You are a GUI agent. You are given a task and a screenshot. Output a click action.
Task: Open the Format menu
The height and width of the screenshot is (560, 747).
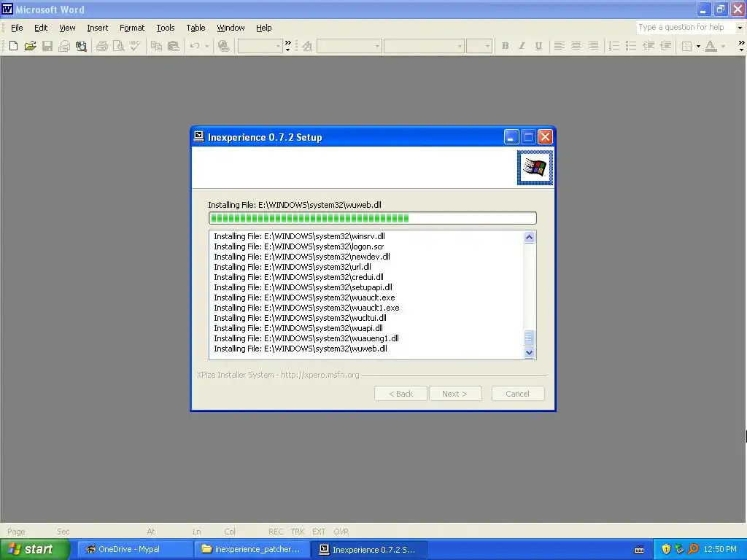point(132,28)
